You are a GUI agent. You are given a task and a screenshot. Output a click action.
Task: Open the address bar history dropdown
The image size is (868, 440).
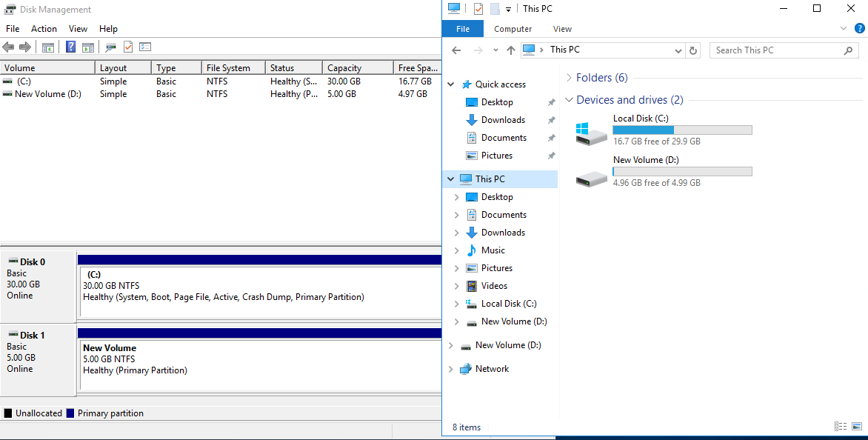click(x=678, y=50)
